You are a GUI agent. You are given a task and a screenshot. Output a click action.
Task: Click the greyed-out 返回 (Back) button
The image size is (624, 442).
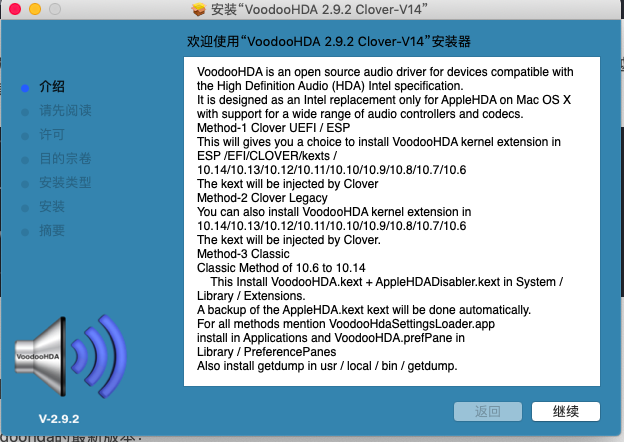[488, 411]
